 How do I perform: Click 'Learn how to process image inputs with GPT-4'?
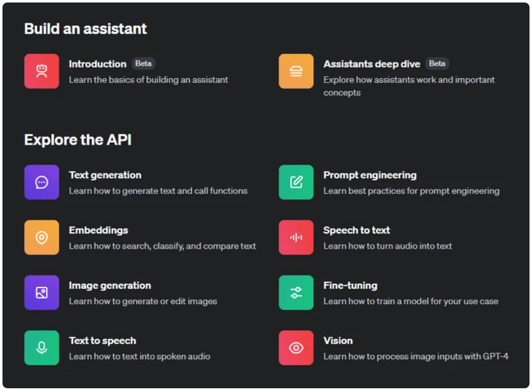tap(416, 356)
